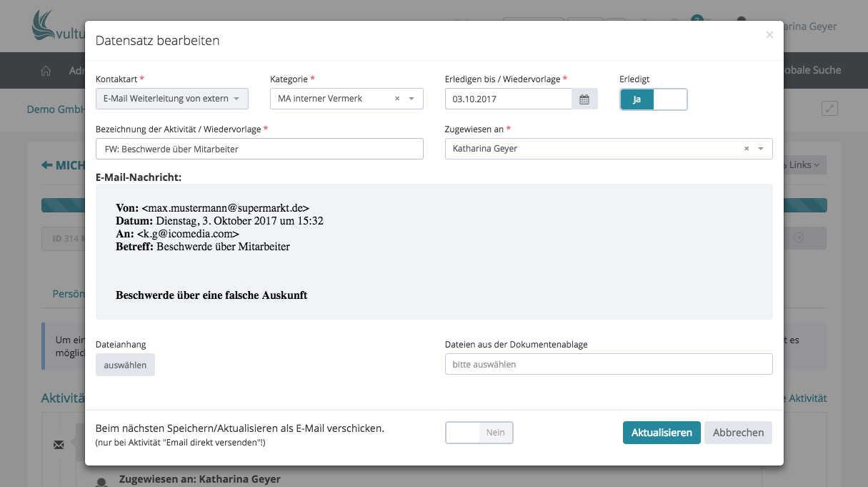Click the envelope icon in the activity timeline
Image resolution: width=868 pixels, height=487 pixels.
[x=59, y=445]
